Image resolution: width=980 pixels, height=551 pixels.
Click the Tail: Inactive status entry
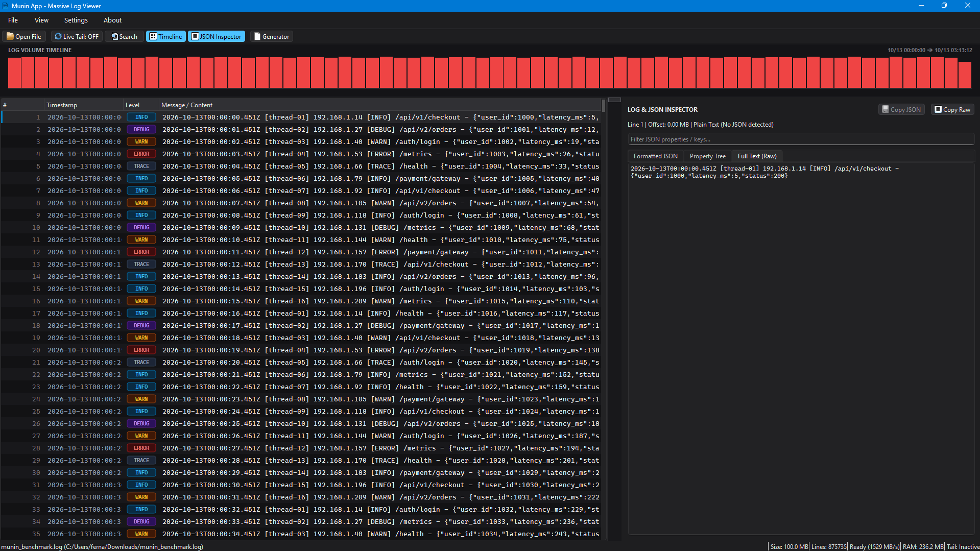coord(963,546)
